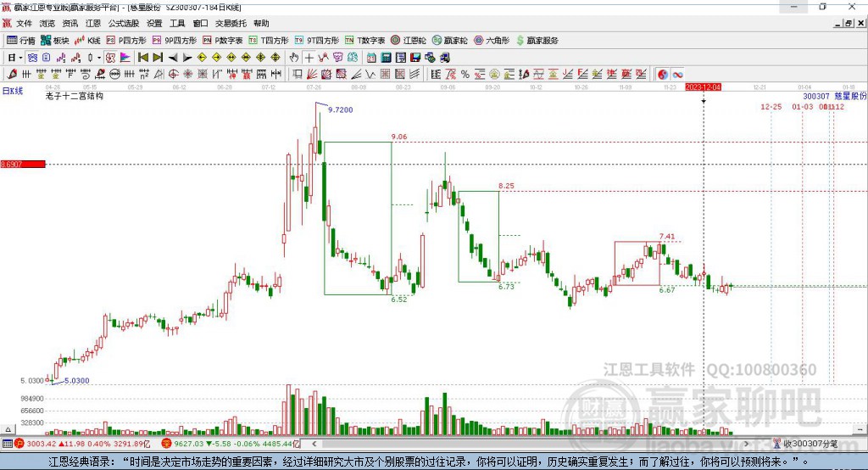
Task: Open the T四方形 tool
Action: point(269,41)
